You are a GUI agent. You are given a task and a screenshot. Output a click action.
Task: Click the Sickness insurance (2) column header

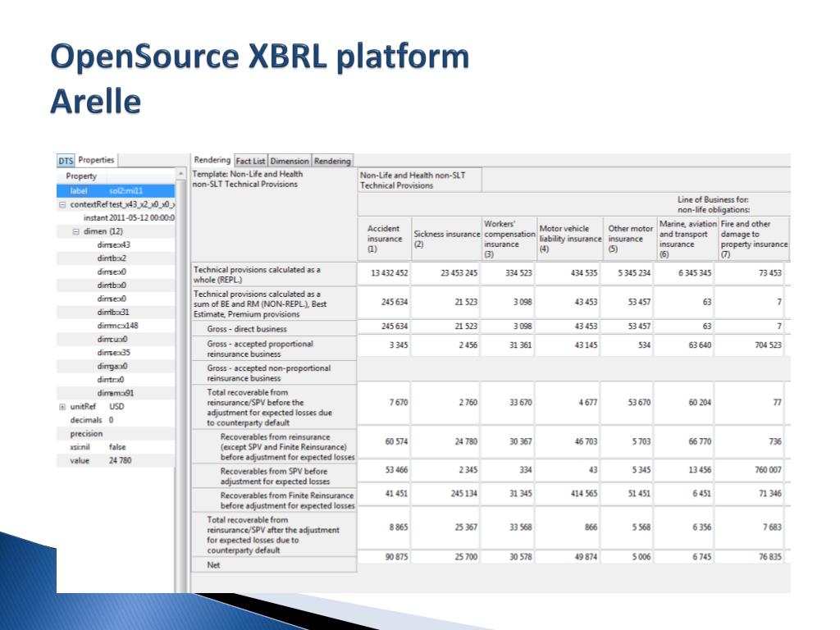[x=447, y=239]
